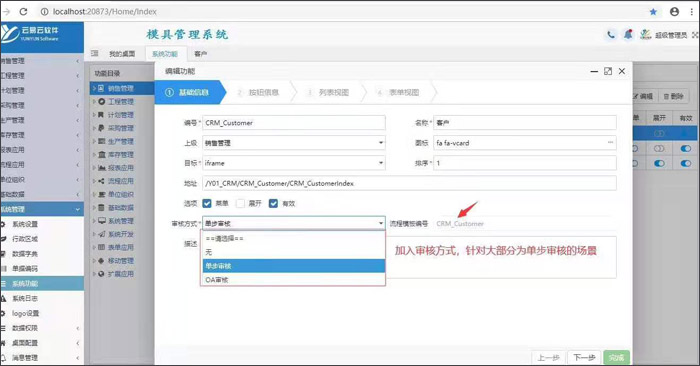700x366 pixels.
Task: Click the 流程应用 share icon in 功能目录 tree
Action: point(101,181)
